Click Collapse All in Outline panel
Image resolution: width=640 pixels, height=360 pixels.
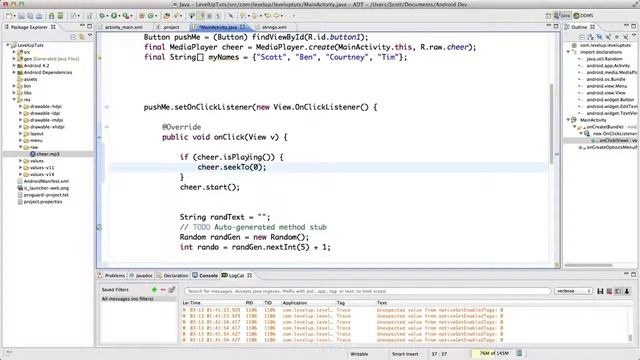pyautogui.click(x=582, y=37)
